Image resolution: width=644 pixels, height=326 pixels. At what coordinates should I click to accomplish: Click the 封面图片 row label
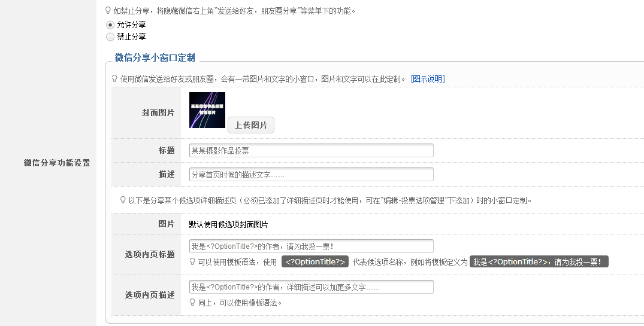click(158, 112)
